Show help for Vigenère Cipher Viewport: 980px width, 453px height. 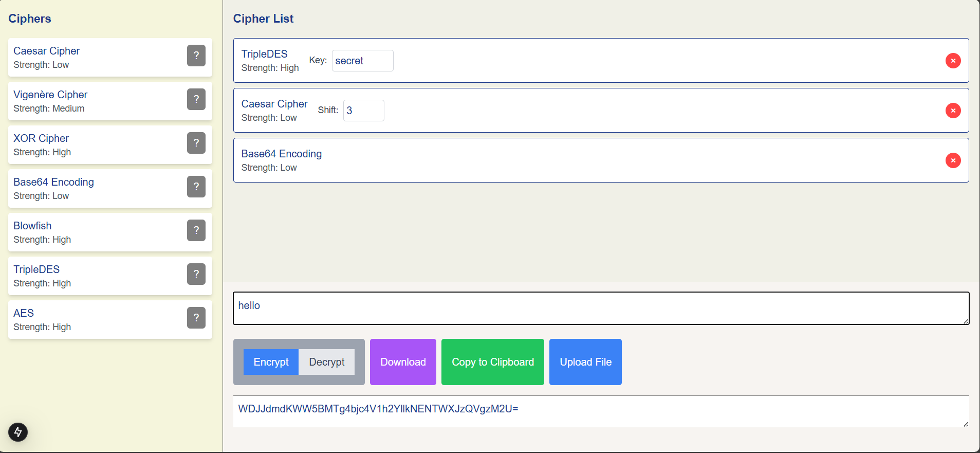(196, 99)
